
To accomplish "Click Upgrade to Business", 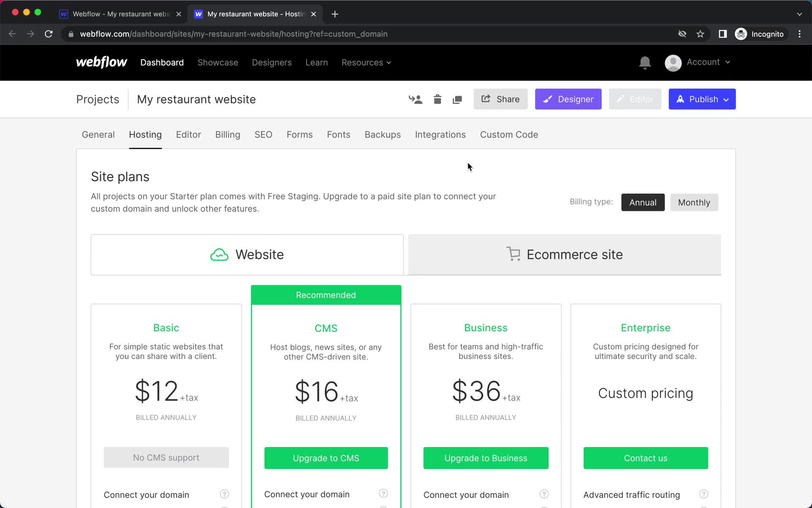I will [x=486, y=458].
